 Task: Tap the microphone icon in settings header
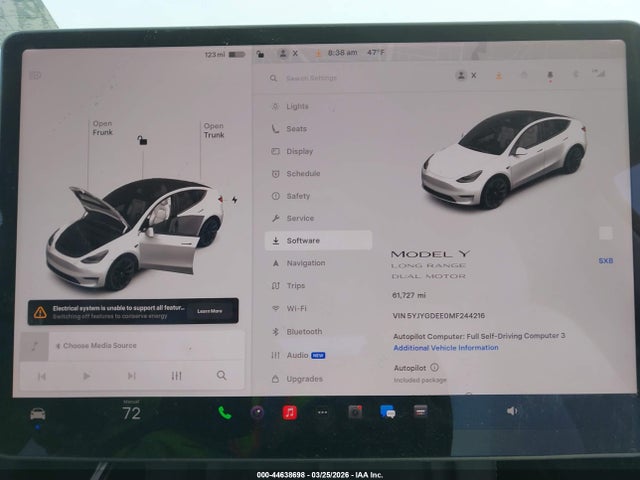550,76
